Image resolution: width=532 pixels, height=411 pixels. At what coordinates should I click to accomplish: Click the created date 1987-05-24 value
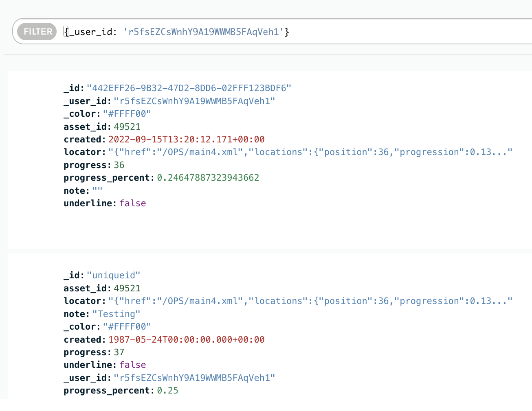186,340
